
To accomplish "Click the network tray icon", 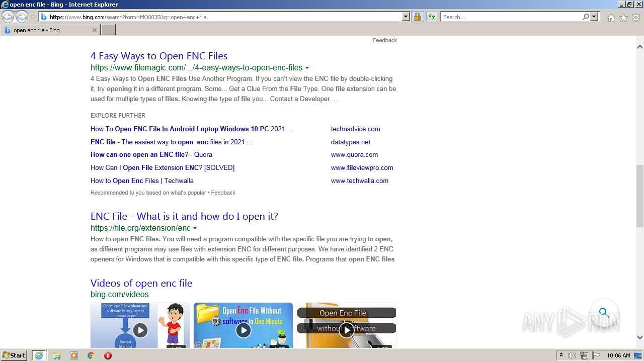I will pos(584,355).
